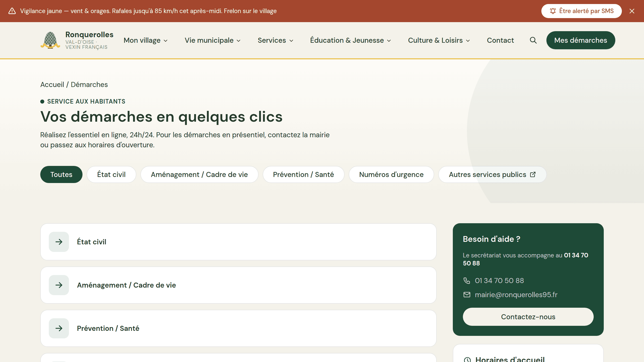
Task: Go to Accueil in breadcrumb
Action: (52, 84)
